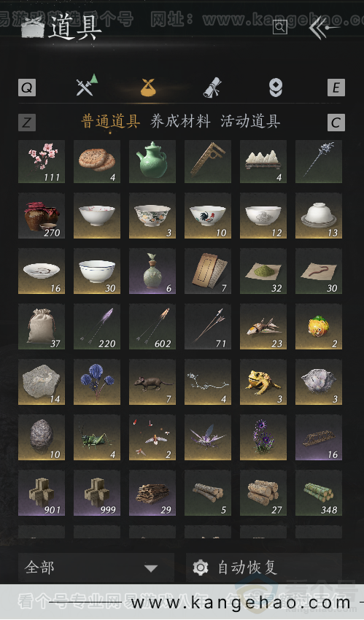Click the dropdown arrow next to 全部
This screenshot has width=364, height=620.
(x=151, y=569)
